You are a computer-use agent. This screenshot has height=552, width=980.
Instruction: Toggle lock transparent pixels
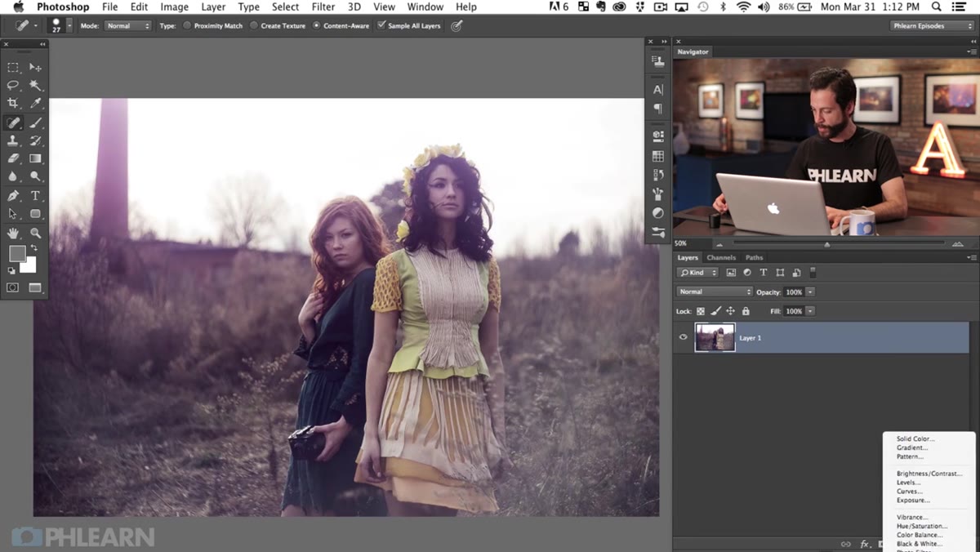coord(701,311)
